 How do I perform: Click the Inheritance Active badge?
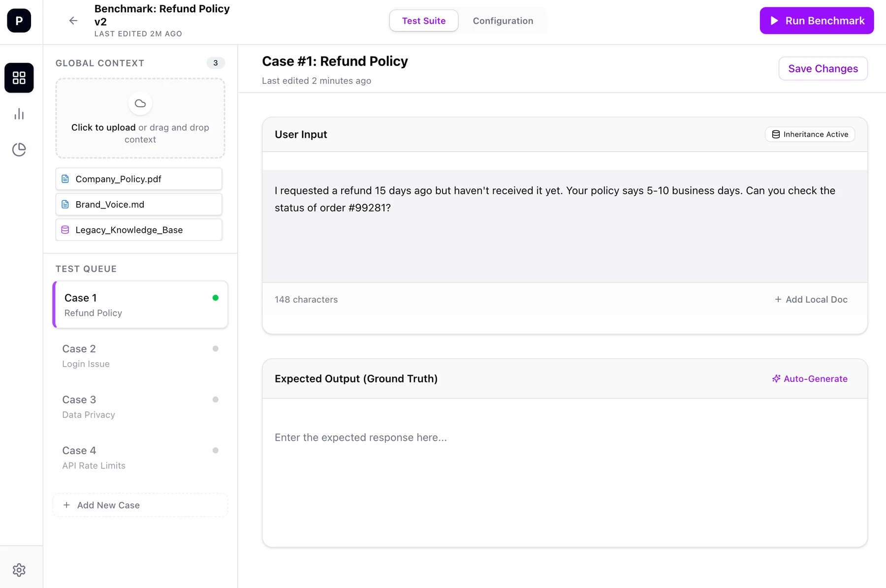point(810,134)
